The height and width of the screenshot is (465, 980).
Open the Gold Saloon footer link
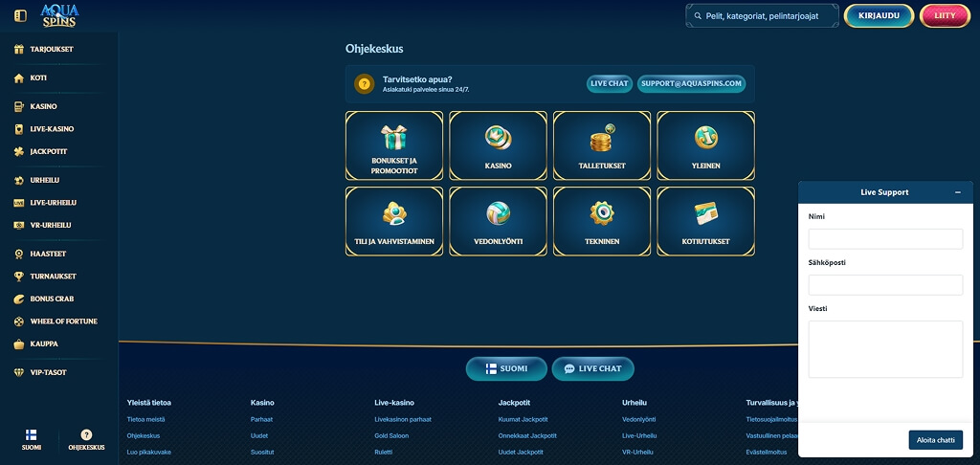click(391, 435)
